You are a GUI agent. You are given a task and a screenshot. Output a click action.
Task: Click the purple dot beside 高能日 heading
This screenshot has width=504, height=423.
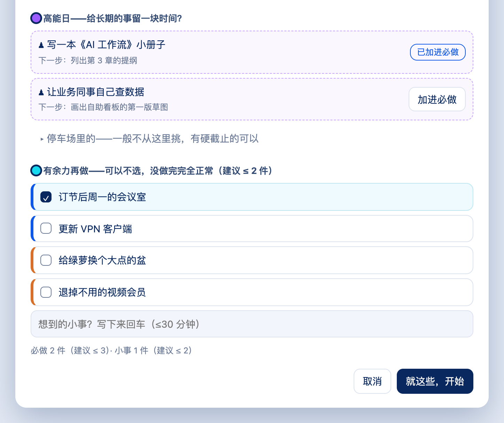pos(36,18)
